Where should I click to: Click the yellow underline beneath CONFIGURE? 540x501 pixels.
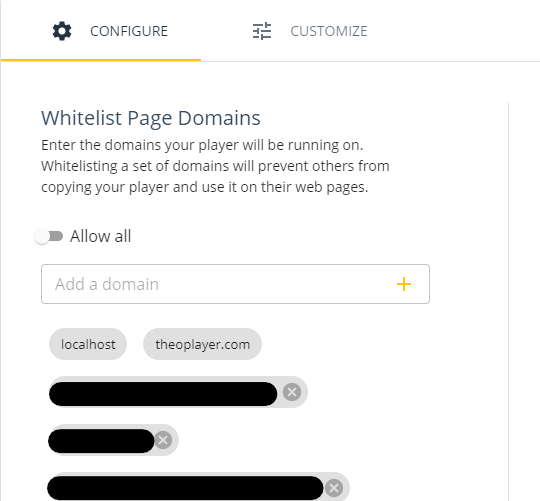[x=101, y=60]
